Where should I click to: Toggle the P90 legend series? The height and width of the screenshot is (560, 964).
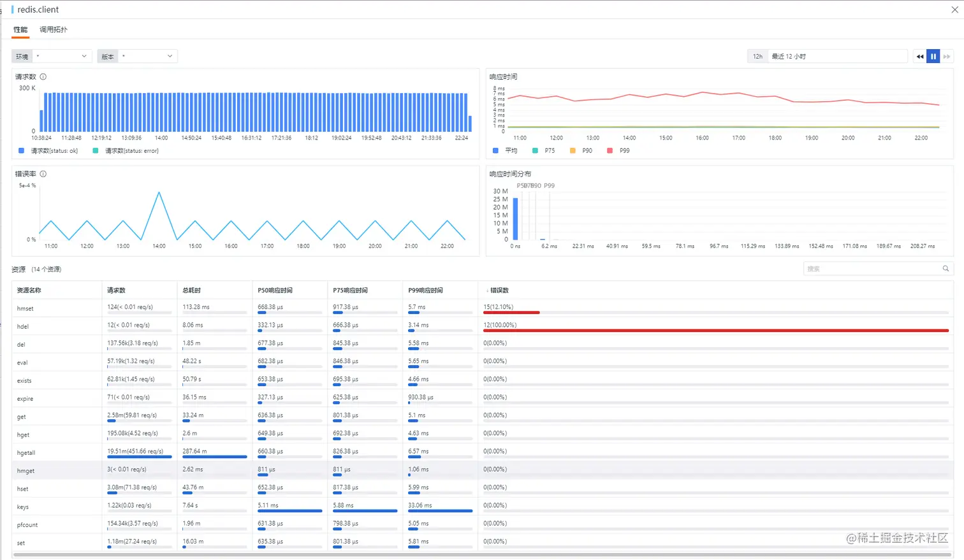(x=581, y=151)
